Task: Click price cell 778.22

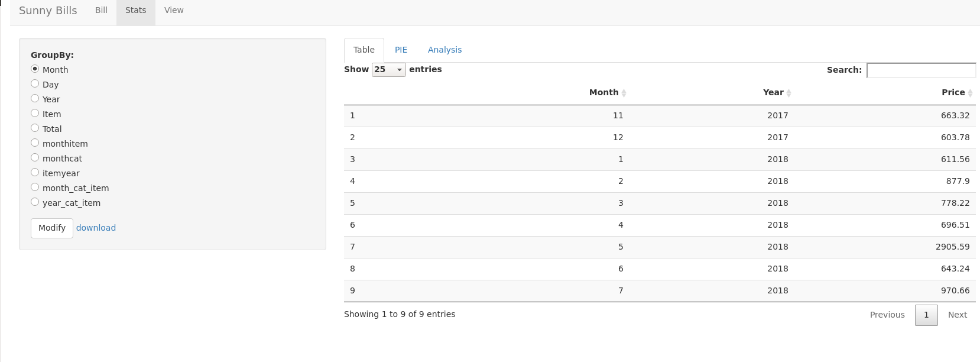Action: click(955, 203)
